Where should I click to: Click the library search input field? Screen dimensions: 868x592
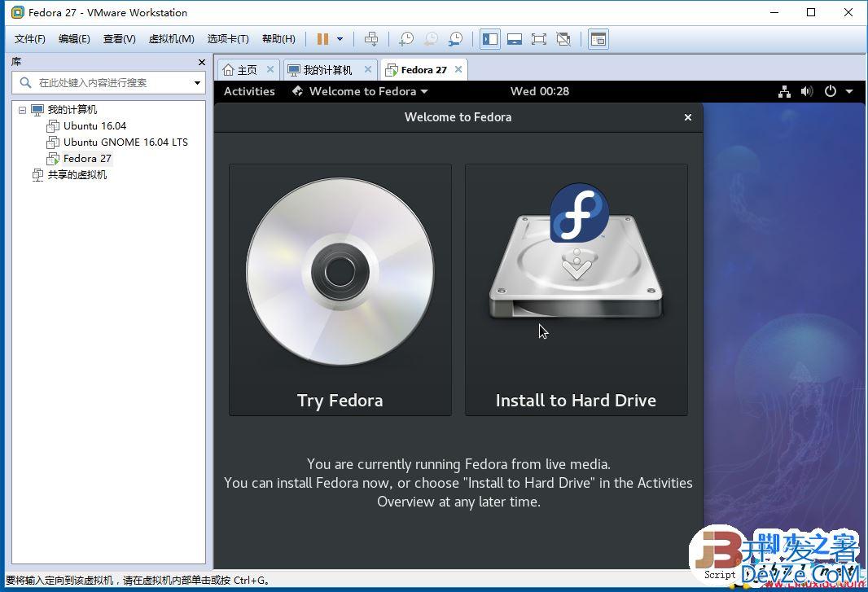[108, 83]
